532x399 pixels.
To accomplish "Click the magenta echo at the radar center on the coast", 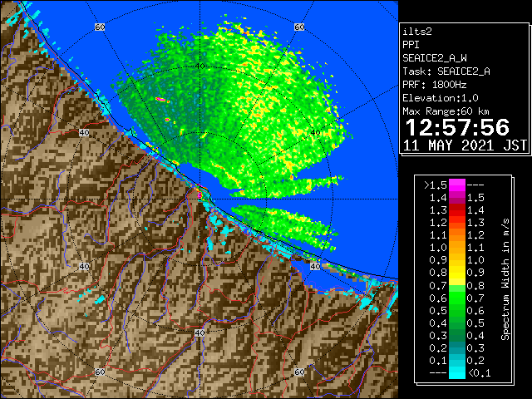I will [199, 195].
